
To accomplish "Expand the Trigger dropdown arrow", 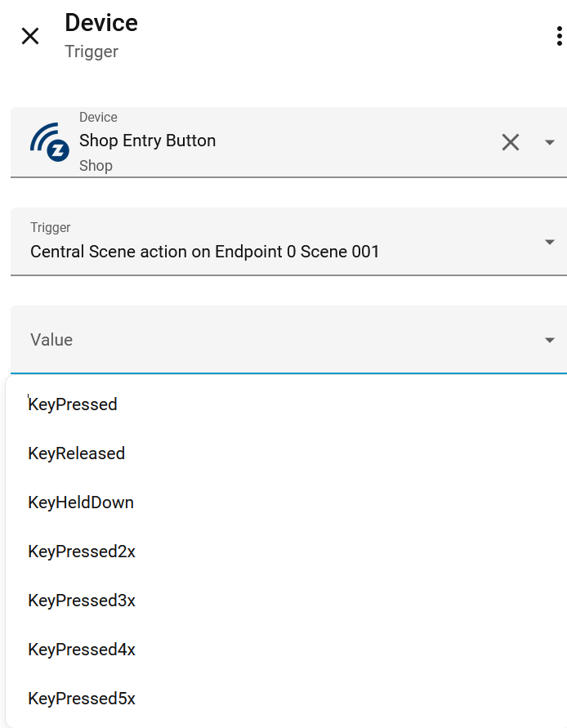I will [x=550, y=242].
